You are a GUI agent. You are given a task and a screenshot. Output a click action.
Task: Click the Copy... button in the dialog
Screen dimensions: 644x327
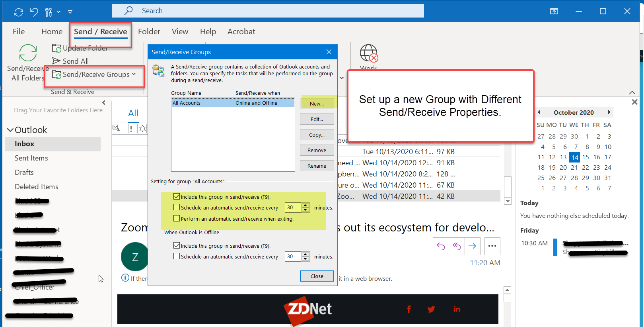(317, 135)
